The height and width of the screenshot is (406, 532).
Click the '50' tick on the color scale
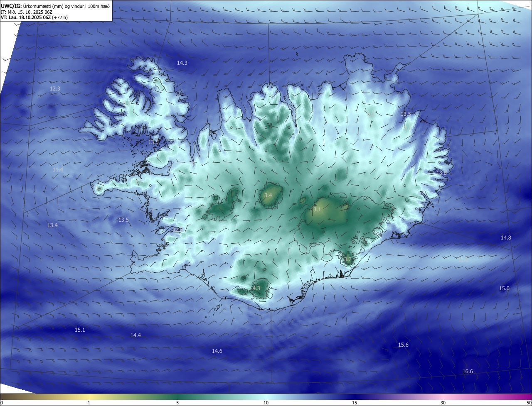click(529, 403)
